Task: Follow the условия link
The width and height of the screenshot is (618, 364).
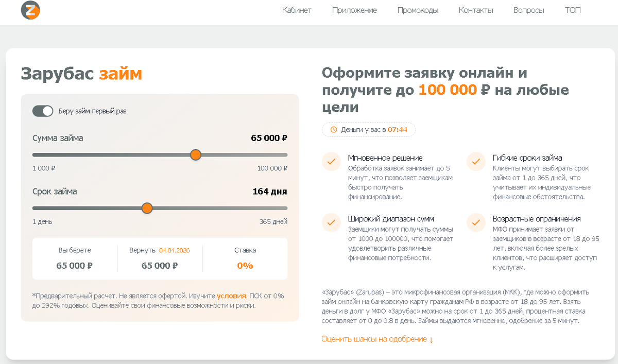Action: point(232,296)
